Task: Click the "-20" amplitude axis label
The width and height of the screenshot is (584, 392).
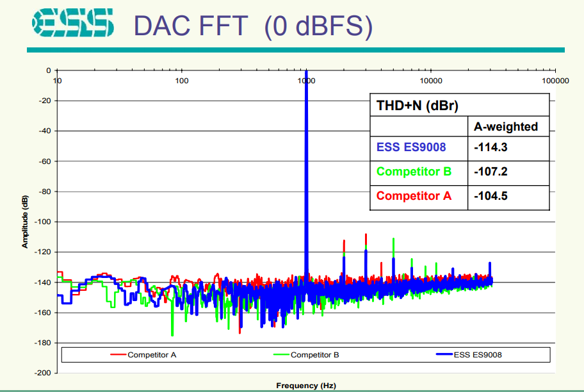Action: (45, 101)
